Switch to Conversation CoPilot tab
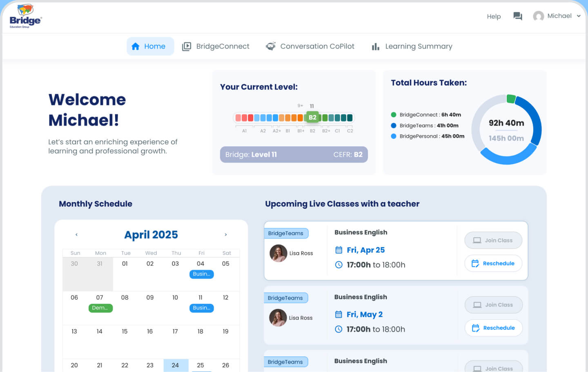The image size is (588, 372). click(310, 46)
